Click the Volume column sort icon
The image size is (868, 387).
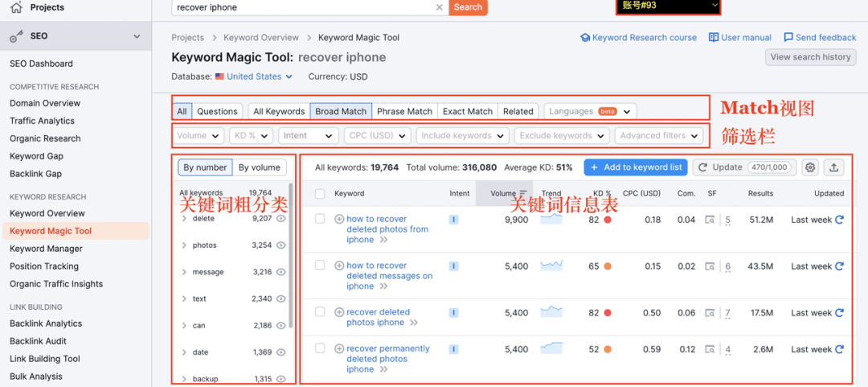click(x=523, y=194)
